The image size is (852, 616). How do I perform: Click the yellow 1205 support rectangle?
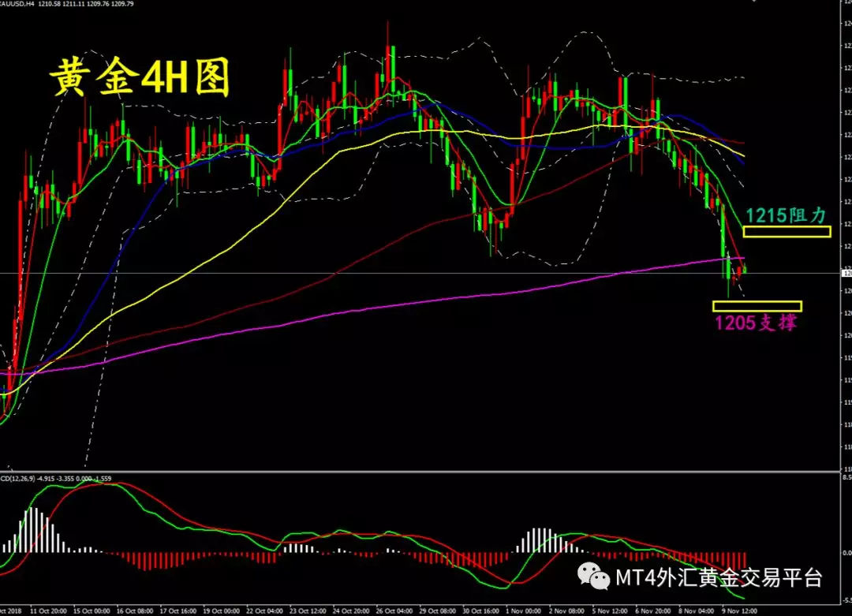[757, 306]
